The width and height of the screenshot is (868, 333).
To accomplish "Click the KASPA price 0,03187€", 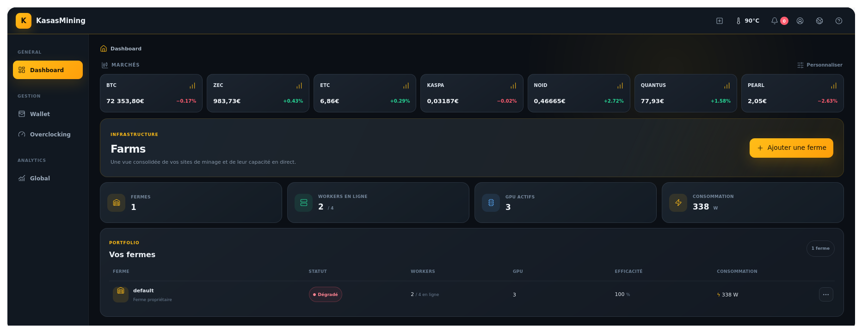I will coord(443,101).
